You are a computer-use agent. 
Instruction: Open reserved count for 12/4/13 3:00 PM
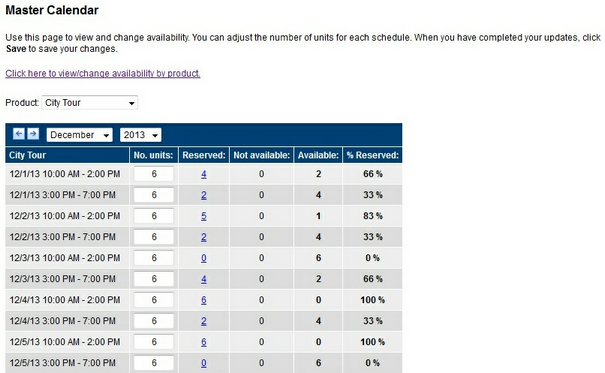click(203, 321)
